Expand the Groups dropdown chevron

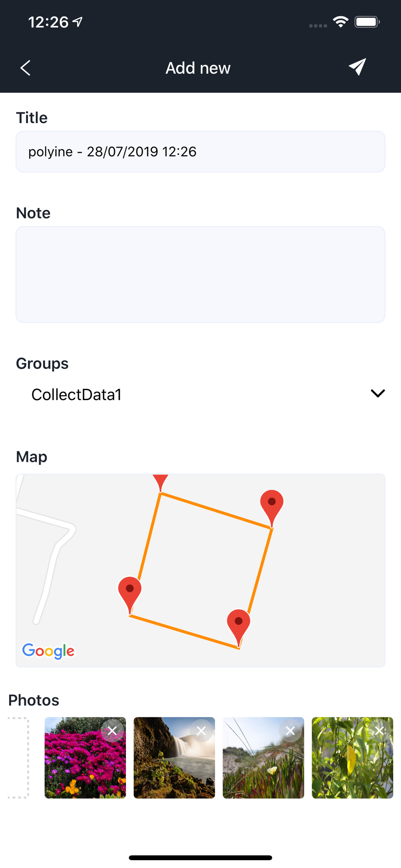378,393
